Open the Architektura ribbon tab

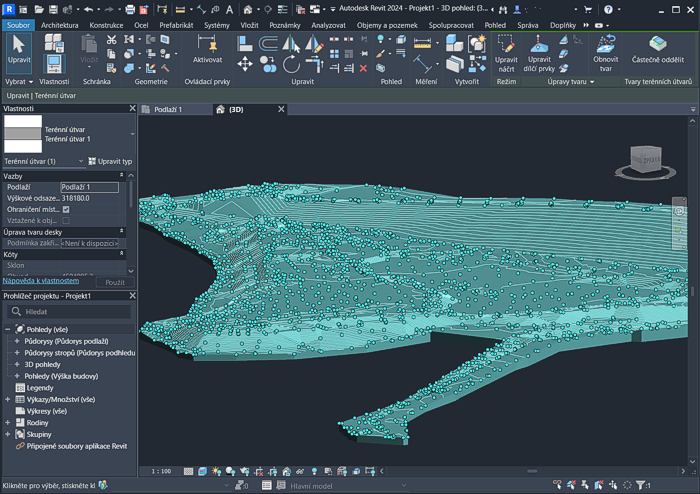click(x=60, y=24)
